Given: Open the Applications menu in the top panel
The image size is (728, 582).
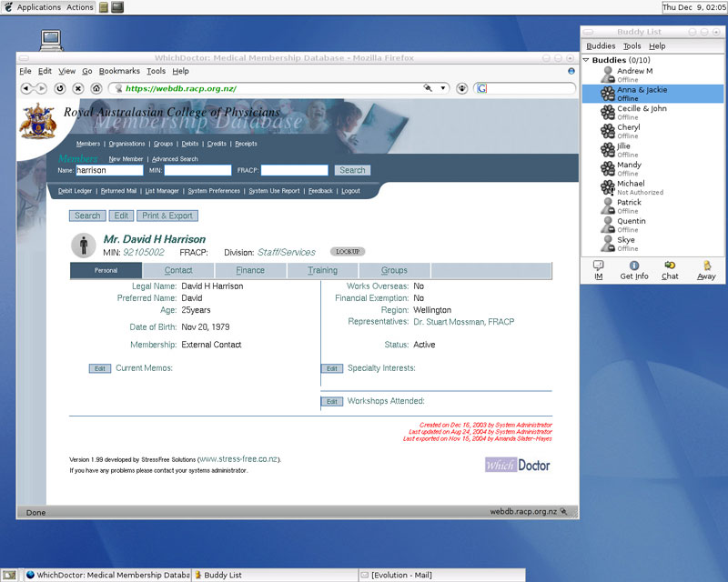Looking at the screenshot, I should click(39, 7).
